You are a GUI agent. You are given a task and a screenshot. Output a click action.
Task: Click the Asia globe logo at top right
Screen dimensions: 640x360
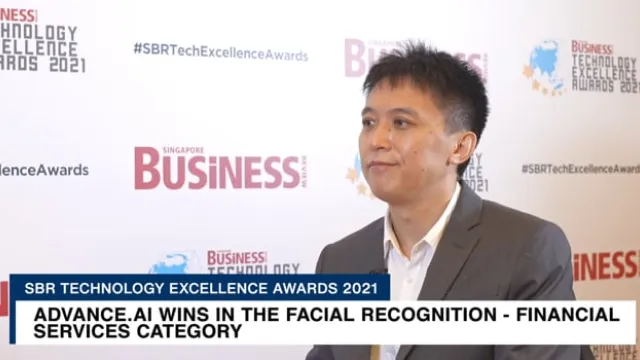click(545, 67)
